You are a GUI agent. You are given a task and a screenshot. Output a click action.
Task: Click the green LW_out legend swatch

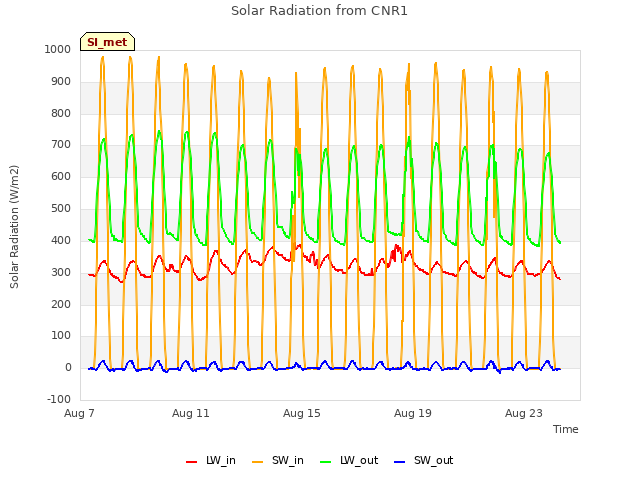pyautogui.click(x=326, y=462)
